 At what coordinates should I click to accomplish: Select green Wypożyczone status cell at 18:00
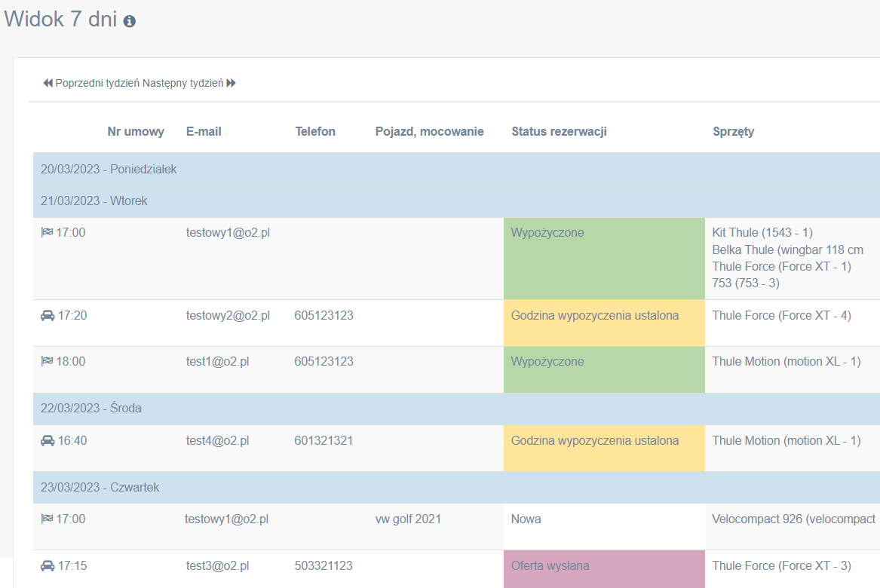603,369
